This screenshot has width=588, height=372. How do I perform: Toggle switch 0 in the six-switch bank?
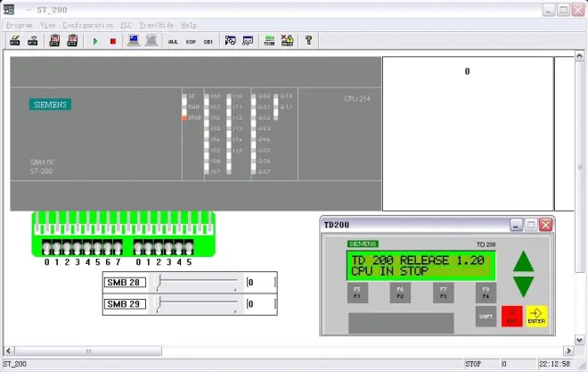click(x=138, y=247)
